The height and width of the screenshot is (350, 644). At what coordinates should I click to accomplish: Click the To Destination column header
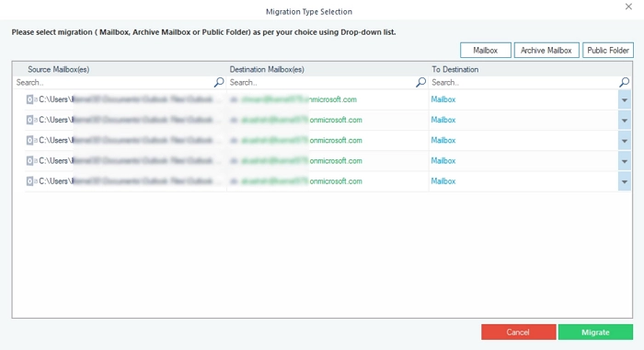click(x=455, y=69)
